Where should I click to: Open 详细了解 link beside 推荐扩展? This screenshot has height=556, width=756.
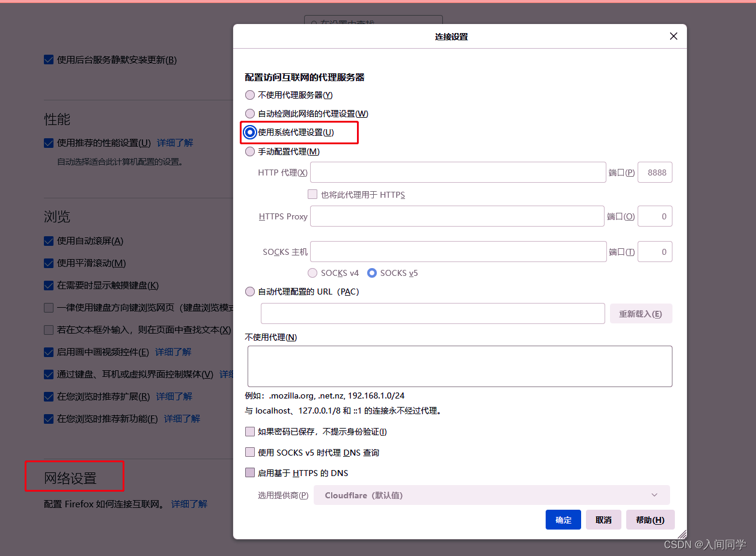(x=174, y=397)
